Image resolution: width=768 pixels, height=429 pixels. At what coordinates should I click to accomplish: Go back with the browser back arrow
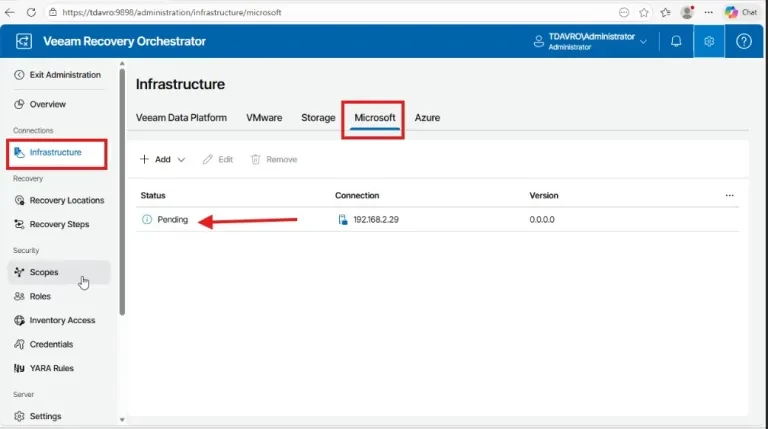pyautogui.click(x=9, y=13)
